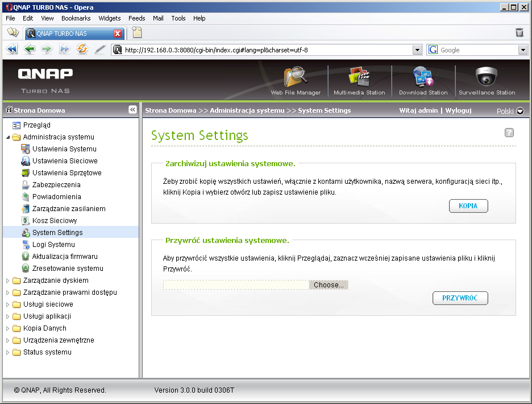Open the Polski language dropdown

coord(520,111)
